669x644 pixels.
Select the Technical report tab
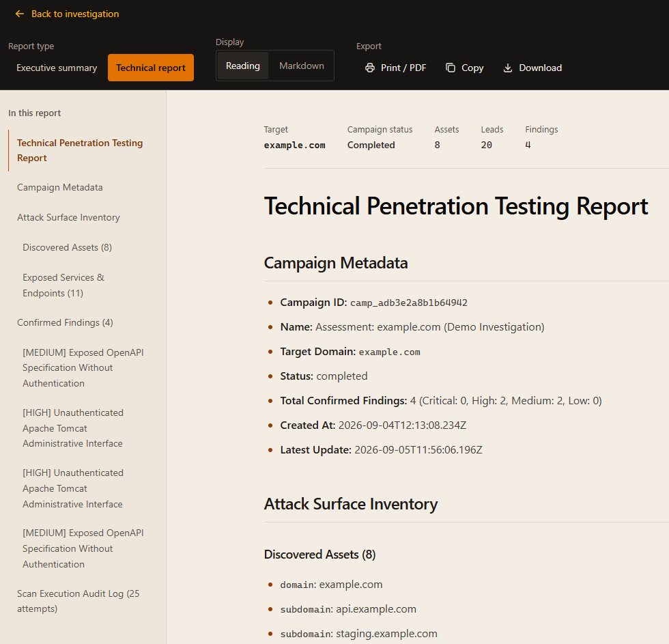[151, 68]
